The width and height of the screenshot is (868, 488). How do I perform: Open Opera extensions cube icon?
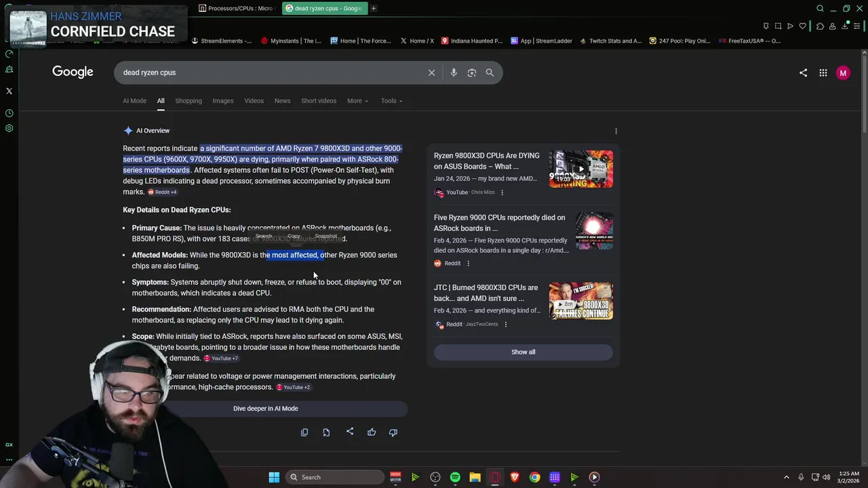[820, 26]
